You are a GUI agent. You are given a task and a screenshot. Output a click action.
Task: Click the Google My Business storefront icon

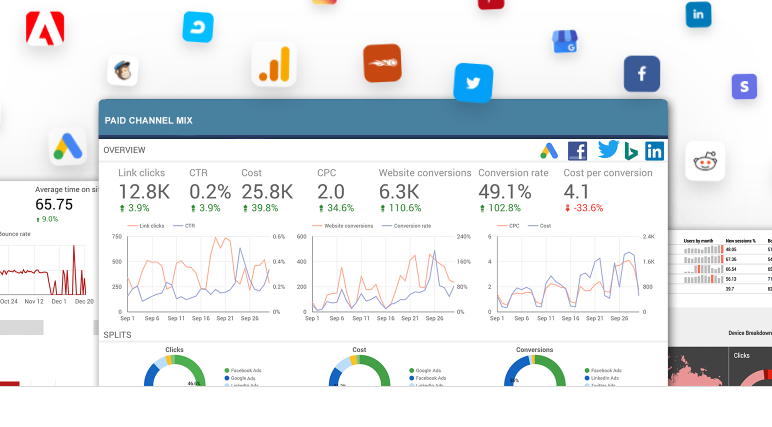pos(566,42)
